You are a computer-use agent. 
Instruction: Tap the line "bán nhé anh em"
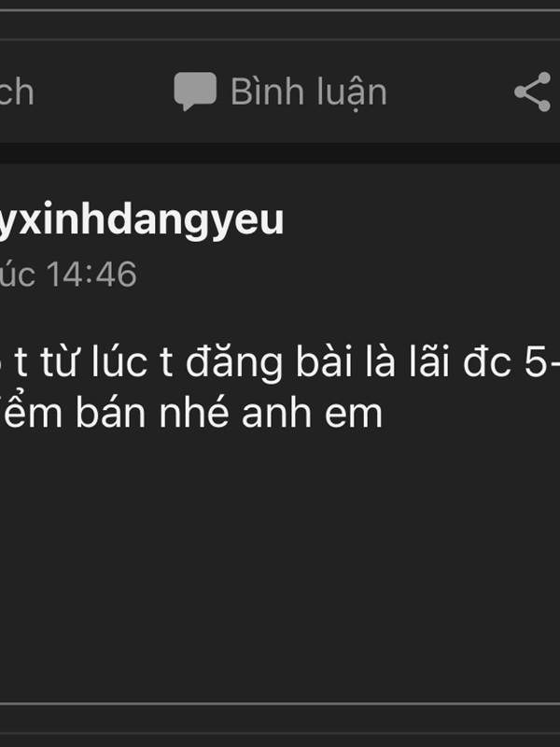pyautogui.click(x=229, y=414)
